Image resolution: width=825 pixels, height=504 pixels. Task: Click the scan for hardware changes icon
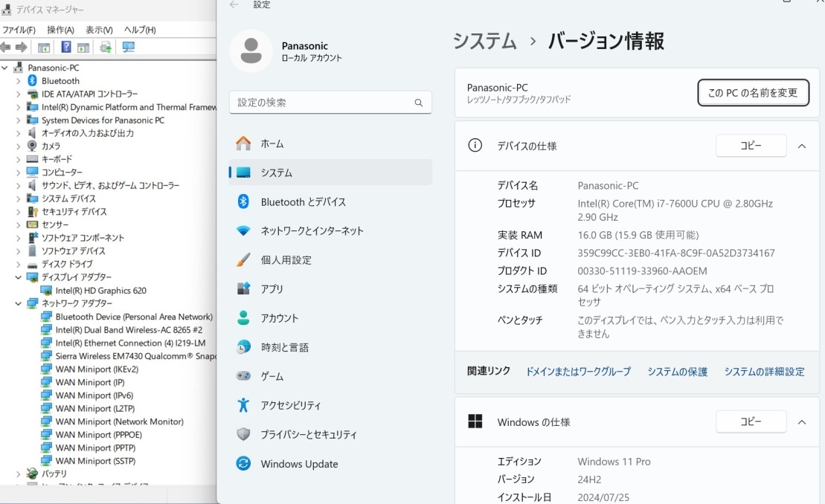tap(129, 48)
